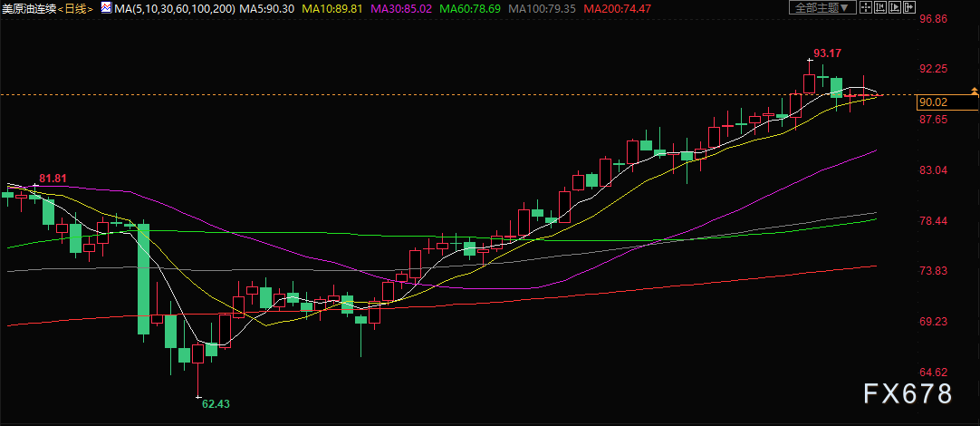The width and height of the screenshot is (980, 426).
Task: Click the MA10:89.81 value
Action: point(332,9)
